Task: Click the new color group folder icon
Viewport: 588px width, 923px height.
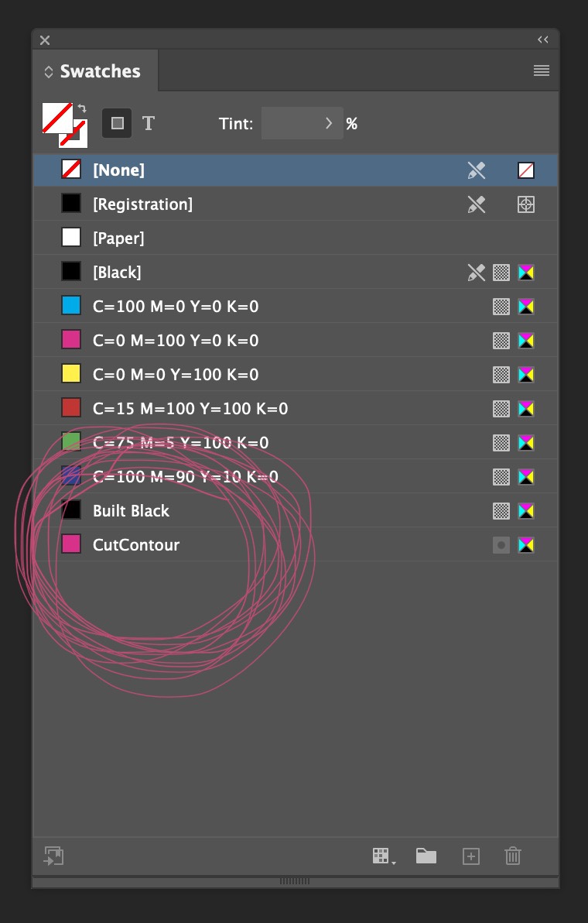Action: [426, 856]
